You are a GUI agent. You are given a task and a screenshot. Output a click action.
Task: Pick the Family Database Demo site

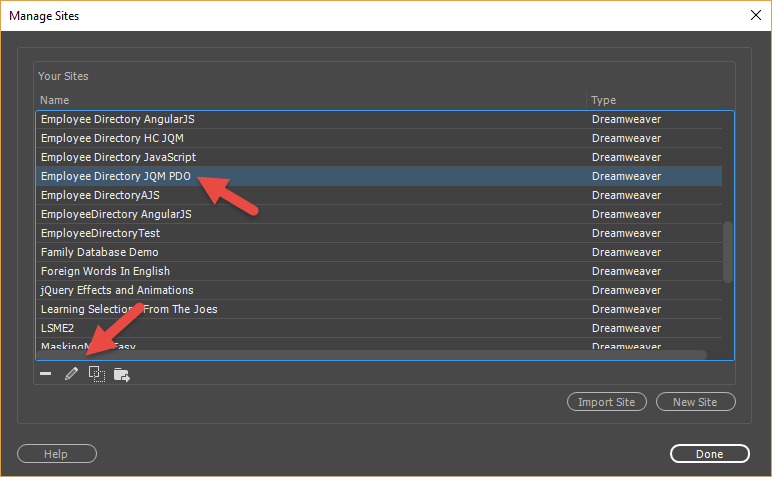pyautogui.click(x=99, y=252)
